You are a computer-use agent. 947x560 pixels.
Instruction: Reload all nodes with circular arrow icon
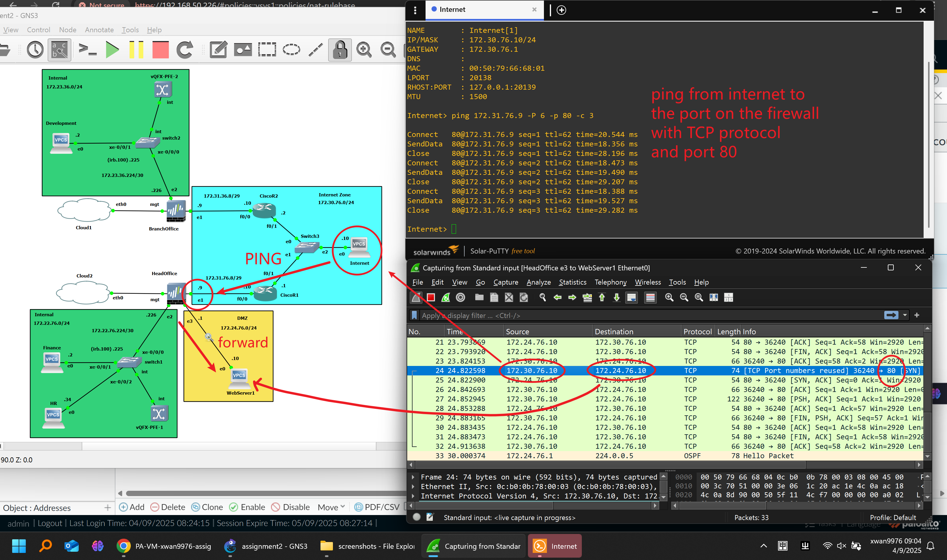(185, 49)
